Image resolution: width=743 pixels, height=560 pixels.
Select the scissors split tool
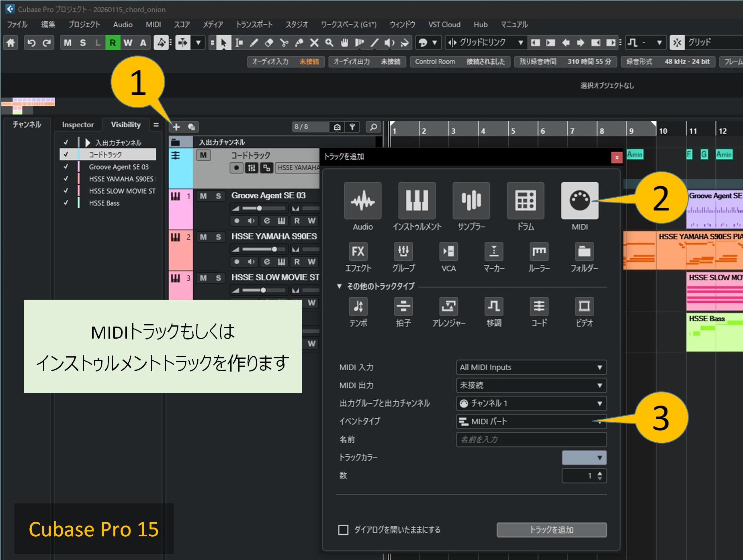[284, 43]
